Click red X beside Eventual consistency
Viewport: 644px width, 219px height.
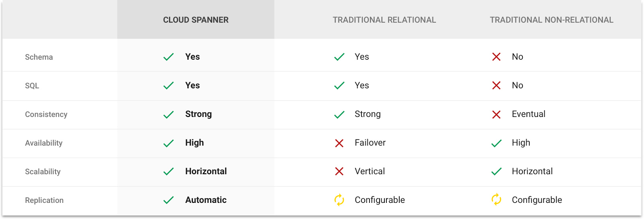point(496,115)
